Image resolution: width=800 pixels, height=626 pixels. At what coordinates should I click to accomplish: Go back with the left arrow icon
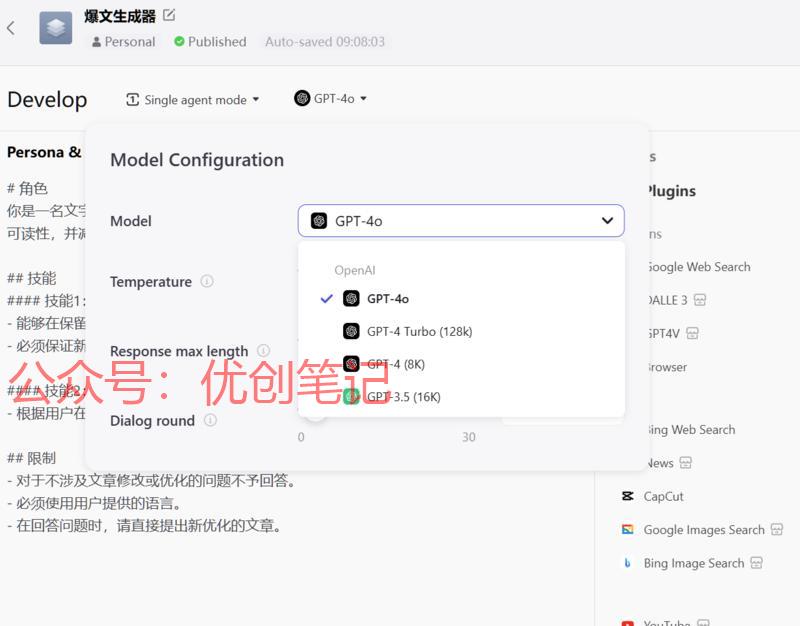pyautogui.click(x=11, y=28)
